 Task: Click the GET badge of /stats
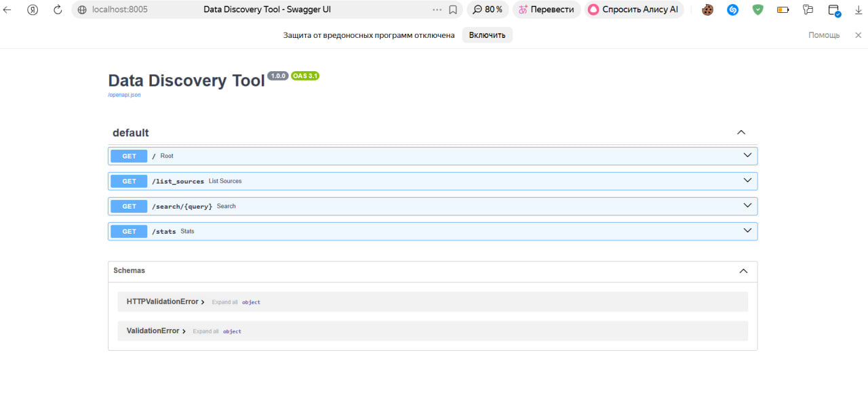pyautogui.click(x=129, y=232)
